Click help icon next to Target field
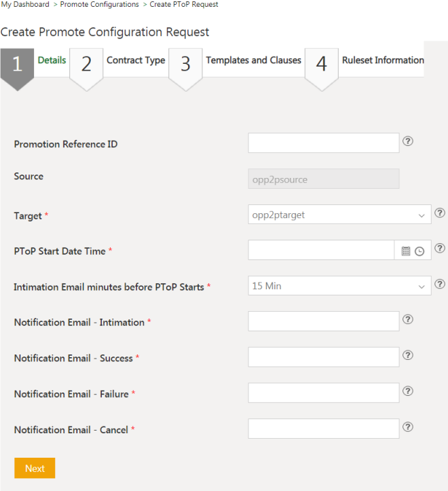448x491 pixels. [x=440, y=213]
